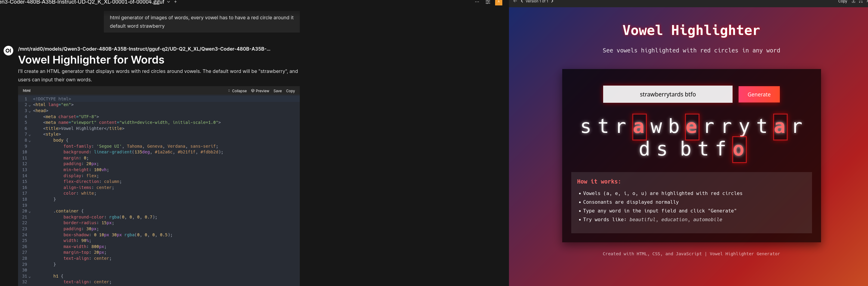Click the '<!DOCTYPE html>' code line
Screen dimensions: 868x286
pyautogui.click(x=52, y=99)
